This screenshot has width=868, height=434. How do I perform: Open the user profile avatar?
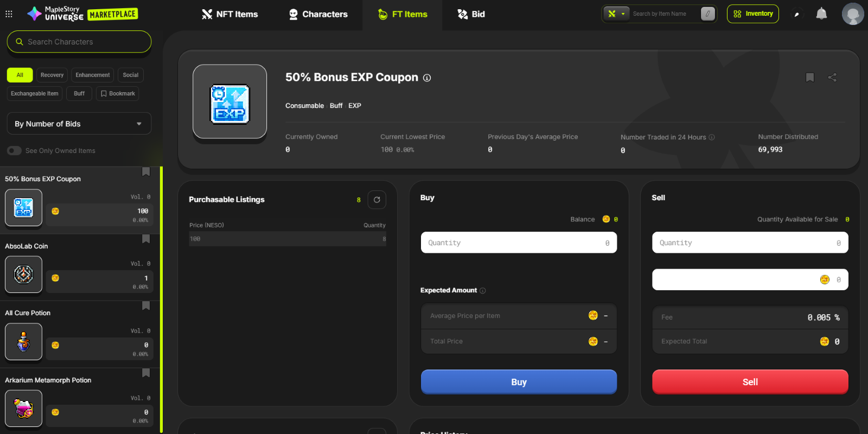tap(852, 14)
